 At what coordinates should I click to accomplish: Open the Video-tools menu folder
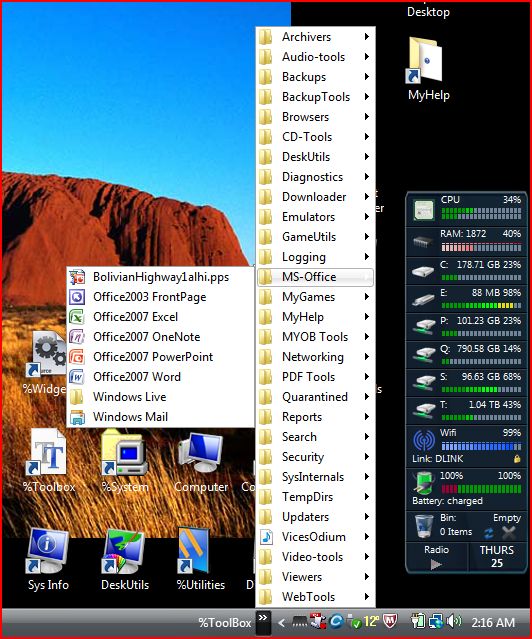click(x=316, y=557)
